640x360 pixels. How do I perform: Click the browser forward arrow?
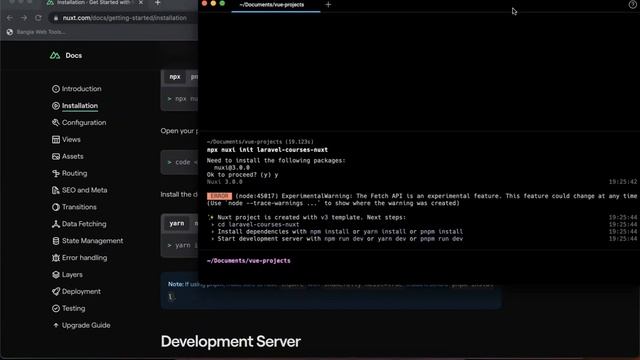(x=24, y=18)
